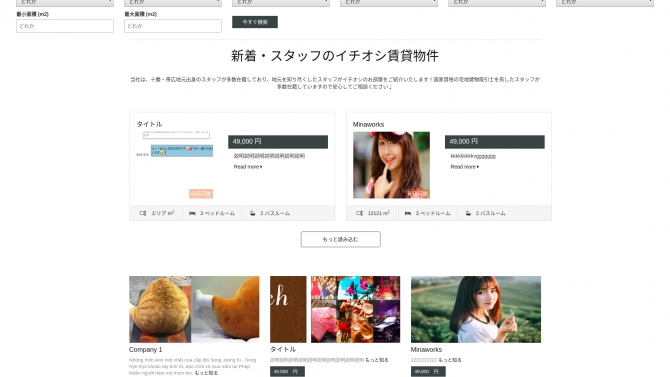Screen dimensions: 670x377
Task: Click the bed icon in the Minaworks card
Action: tap(408, 213)
